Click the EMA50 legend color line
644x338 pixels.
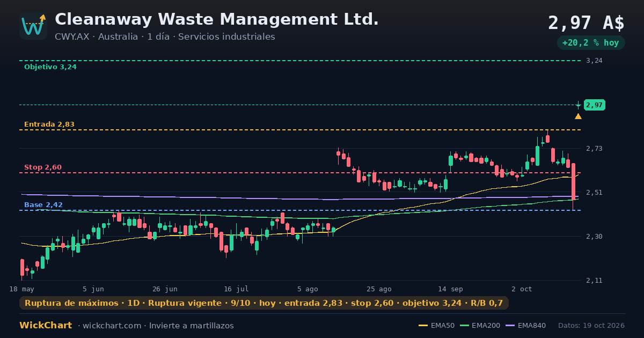point(423,326)
